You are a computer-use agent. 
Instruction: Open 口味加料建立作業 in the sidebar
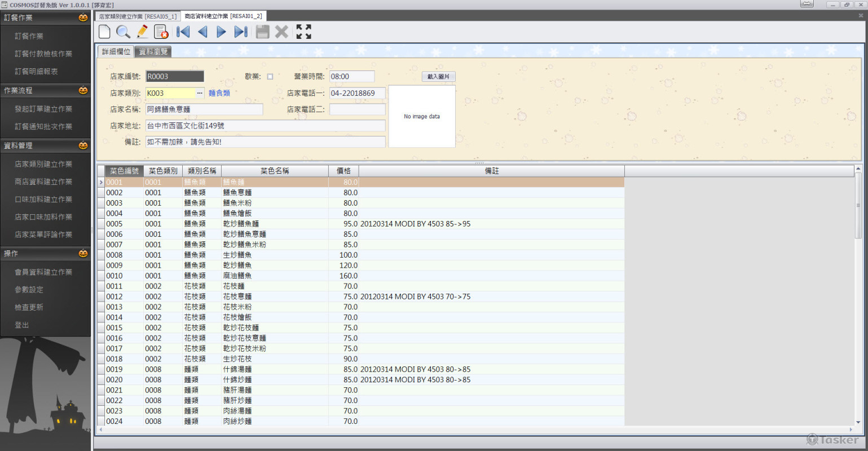[43, 200]
